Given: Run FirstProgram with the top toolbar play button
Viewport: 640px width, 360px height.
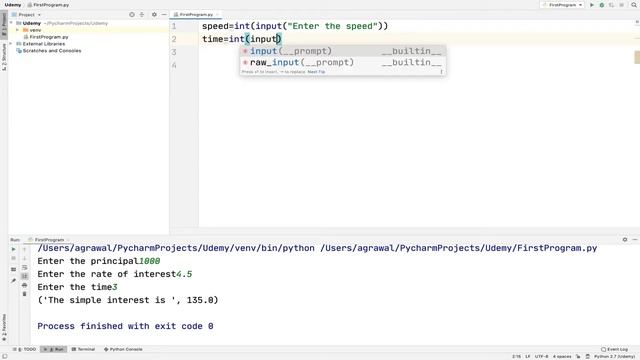Looking at the screenshot, I should pyautogui.click(x=592, y=5).
